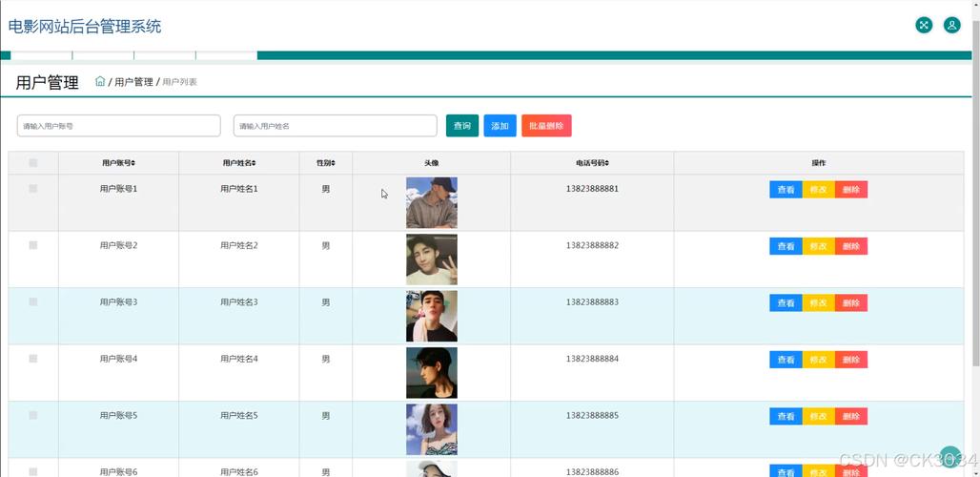Image resolution: width=980 pixels, height=477 pixels.
Task: Open the user profile icon in header
Action: (951, 25)
